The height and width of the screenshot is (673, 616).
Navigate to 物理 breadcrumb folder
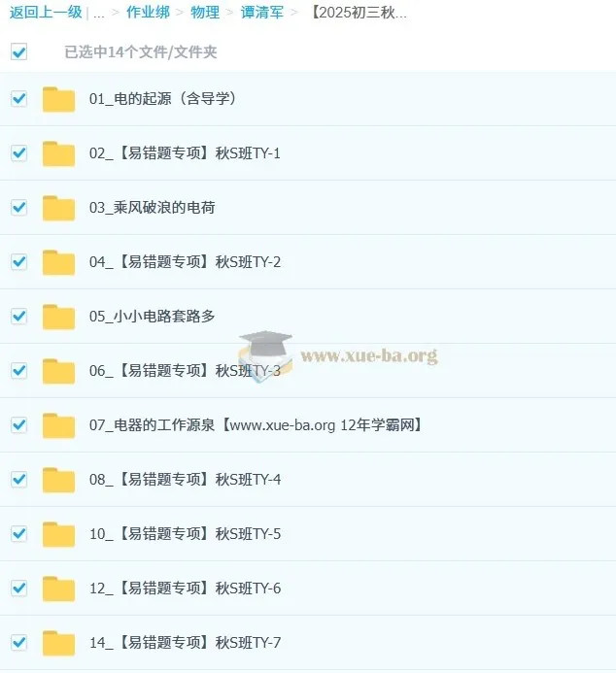tap(205, 13)
